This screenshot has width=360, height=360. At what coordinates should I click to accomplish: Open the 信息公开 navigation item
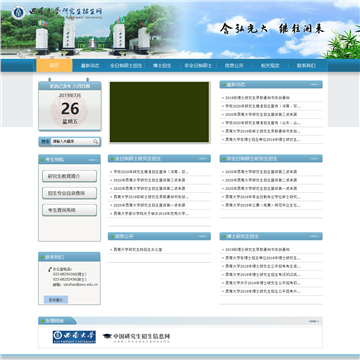(x=234, y=66)
